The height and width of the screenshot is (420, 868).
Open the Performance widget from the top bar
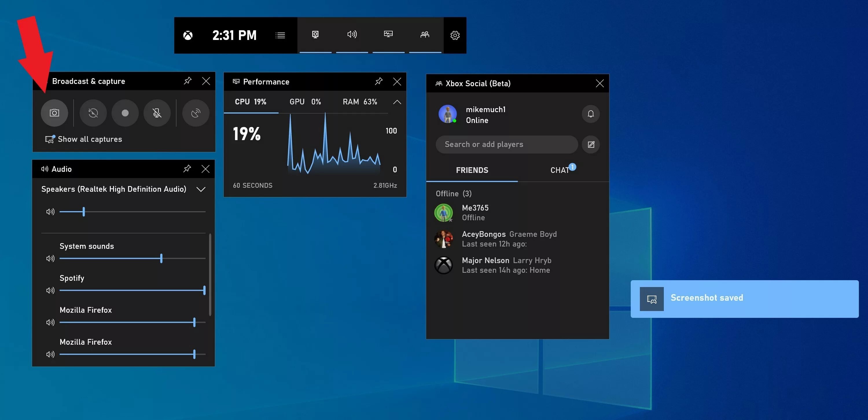pos(388,34)
